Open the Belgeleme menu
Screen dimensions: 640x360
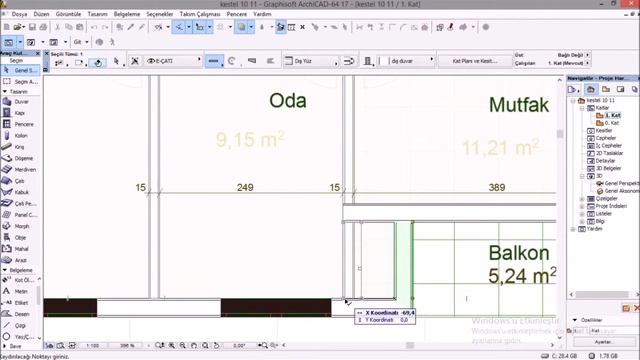127,14
